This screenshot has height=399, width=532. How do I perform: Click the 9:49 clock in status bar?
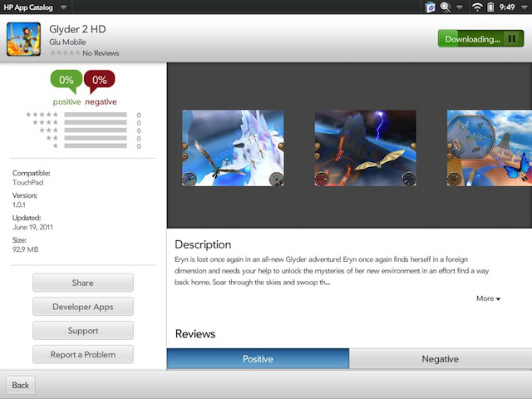click(507, 7)
